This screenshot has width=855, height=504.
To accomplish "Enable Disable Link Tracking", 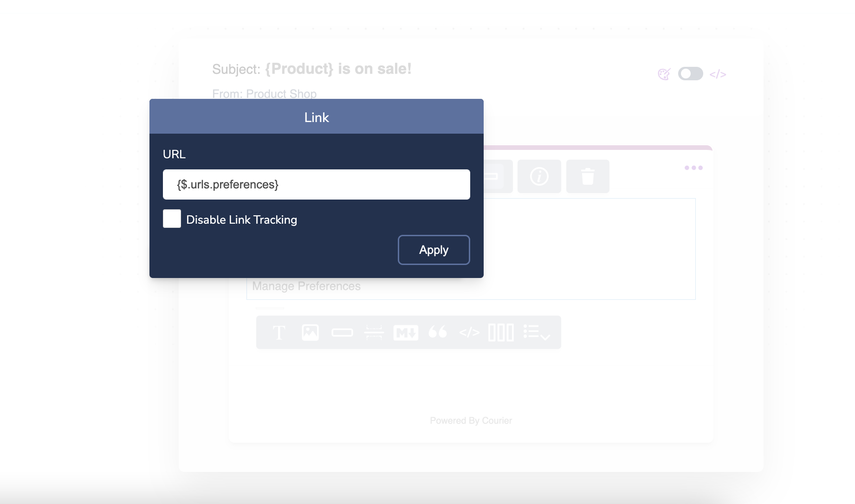I will coord(172,219).
